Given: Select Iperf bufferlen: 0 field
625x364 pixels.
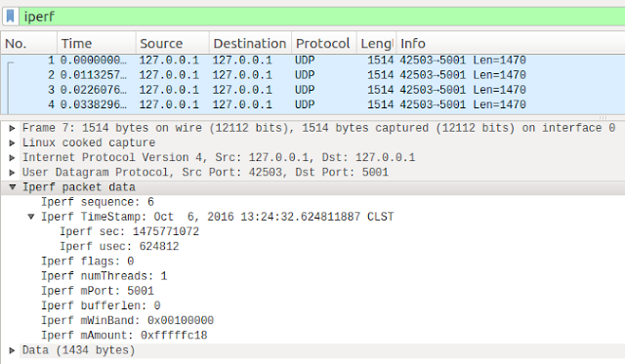Looking at the screenshot, I should [101, 305].
